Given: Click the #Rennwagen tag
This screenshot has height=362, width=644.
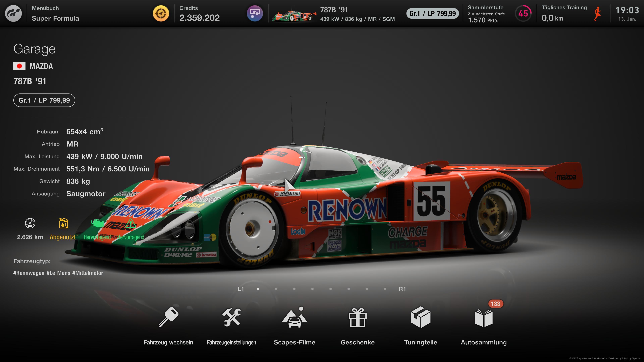Looking at the screenshot, I should [x=29, y=273].
